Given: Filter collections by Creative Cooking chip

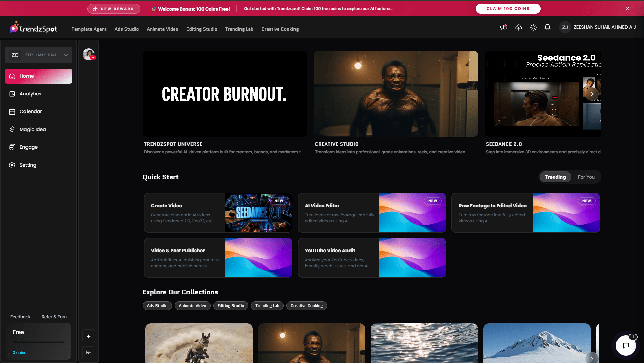Looking at the screenshot, I should 307,306.
